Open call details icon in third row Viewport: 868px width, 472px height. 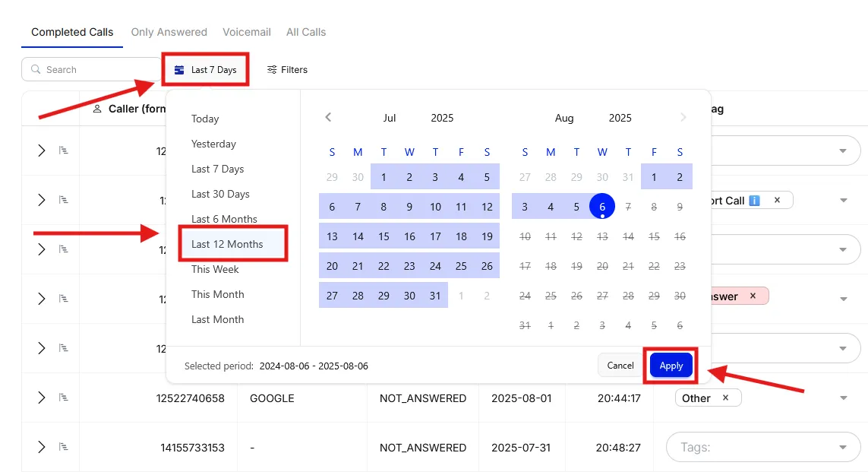[64, 249]
